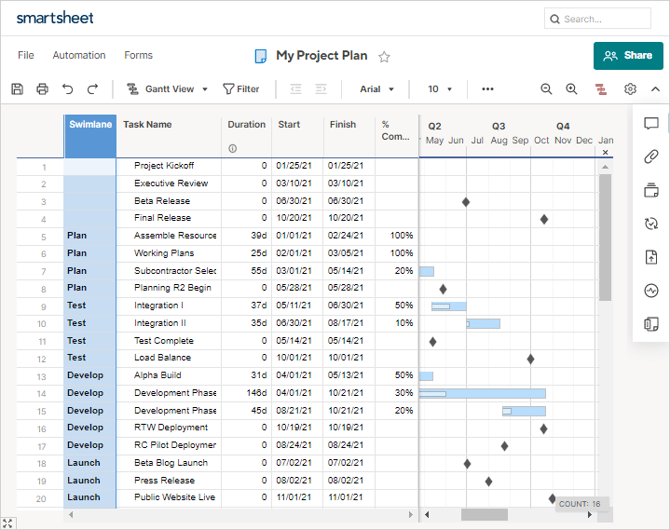
Task: Collapse the toolbar with chevron arrow
Action: click(655, 89)
